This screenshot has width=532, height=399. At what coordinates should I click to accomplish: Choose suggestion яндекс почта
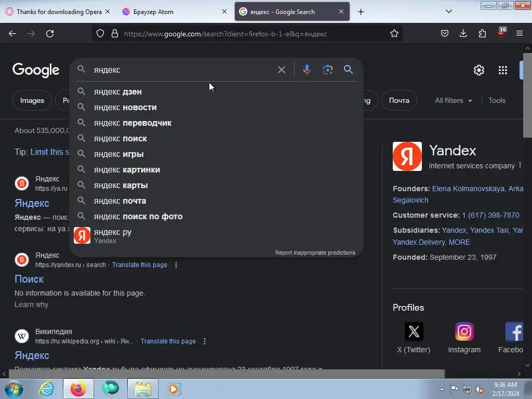[x=217, y=201]
